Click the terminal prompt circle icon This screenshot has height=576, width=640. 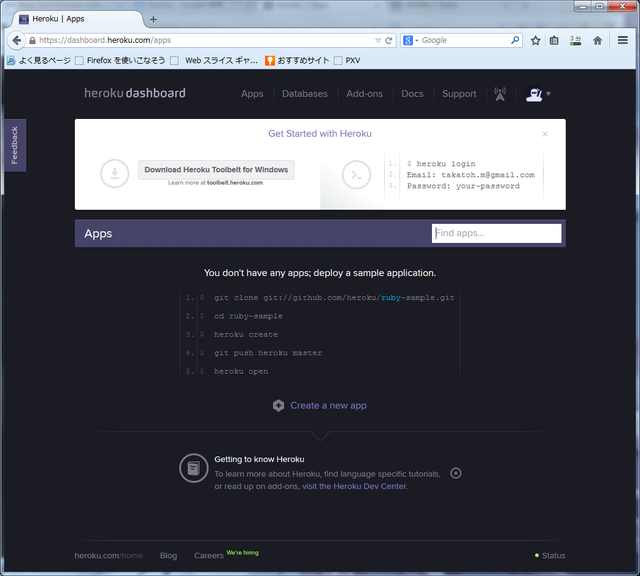coord(356,175)
